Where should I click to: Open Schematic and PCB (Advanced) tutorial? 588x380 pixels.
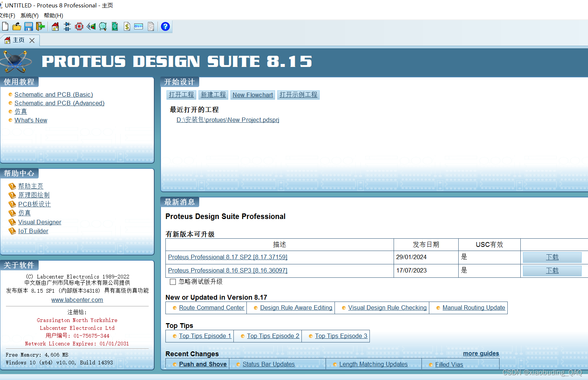tap(59, 103)
